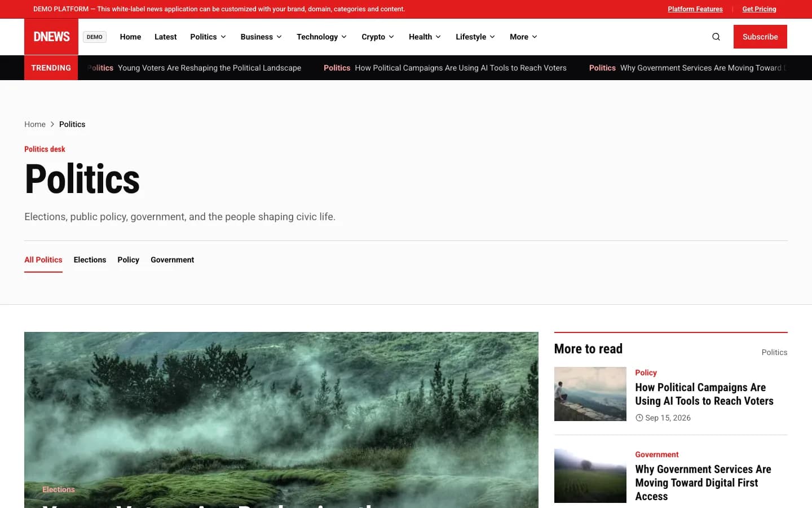Switch to the Elections tab

[x=90, y=260]
